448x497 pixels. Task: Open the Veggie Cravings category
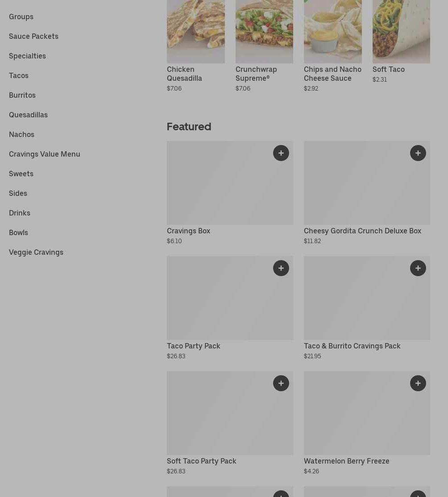(x=36, y=253)
